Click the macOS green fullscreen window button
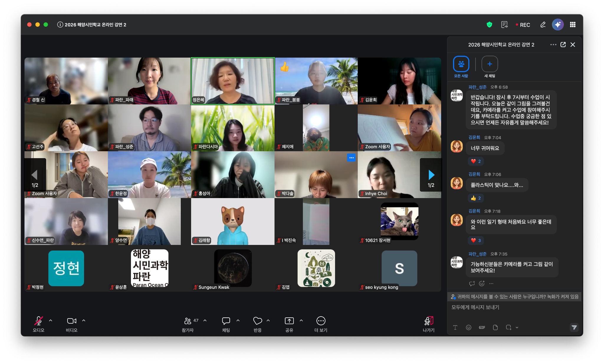Screen dimensions: 604x364 46,24
